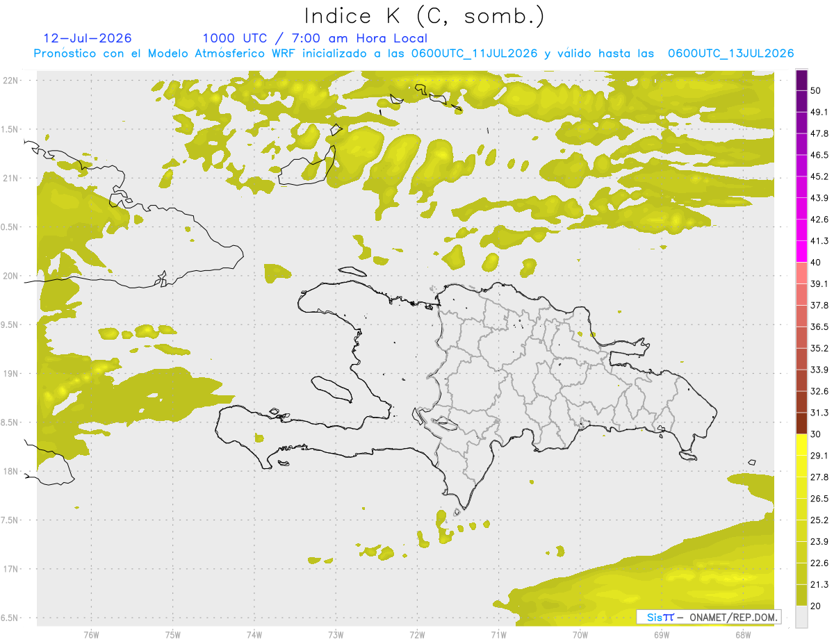The height and width of the screenshot is (644, 834).
Task: Click the '27.8' colorbar label
Action: [819, 477]
